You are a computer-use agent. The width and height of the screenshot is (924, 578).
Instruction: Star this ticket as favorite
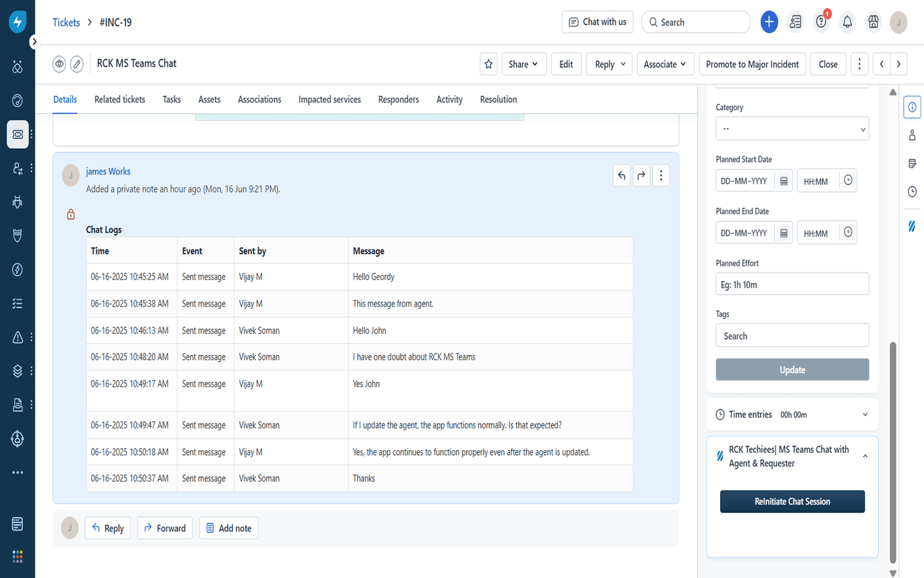[488, 64]
